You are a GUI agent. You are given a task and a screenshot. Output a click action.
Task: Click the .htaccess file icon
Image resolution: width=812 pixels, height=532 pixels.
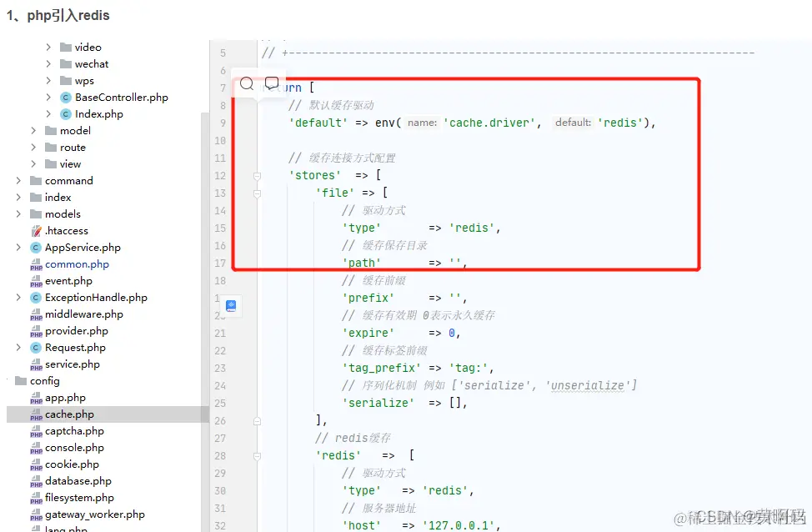click(36, 230)
